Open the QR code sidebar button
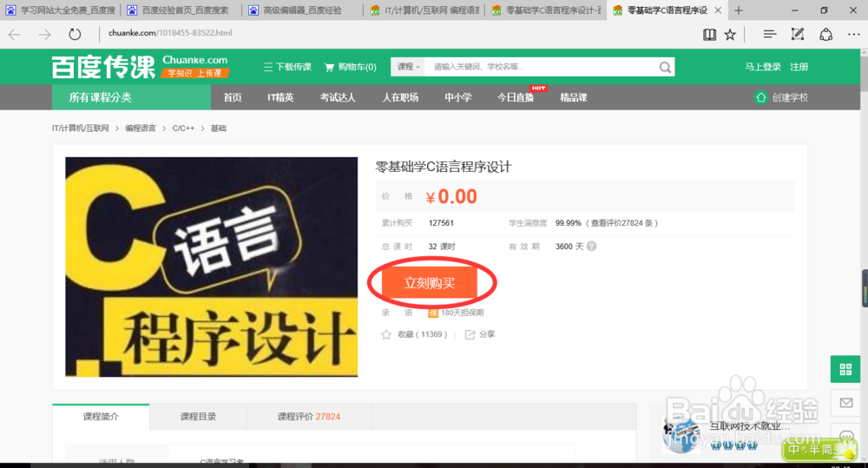868x468 pixels. pyautogui.click(x=845, y=369)
